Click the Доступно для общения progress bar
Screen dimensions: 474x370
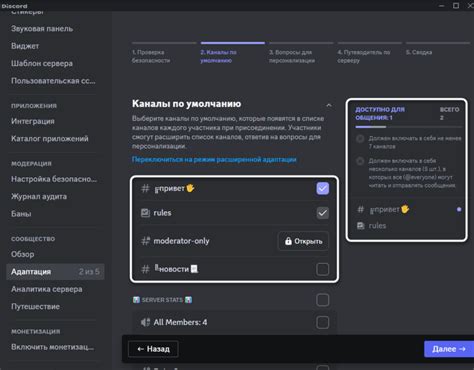408,127
